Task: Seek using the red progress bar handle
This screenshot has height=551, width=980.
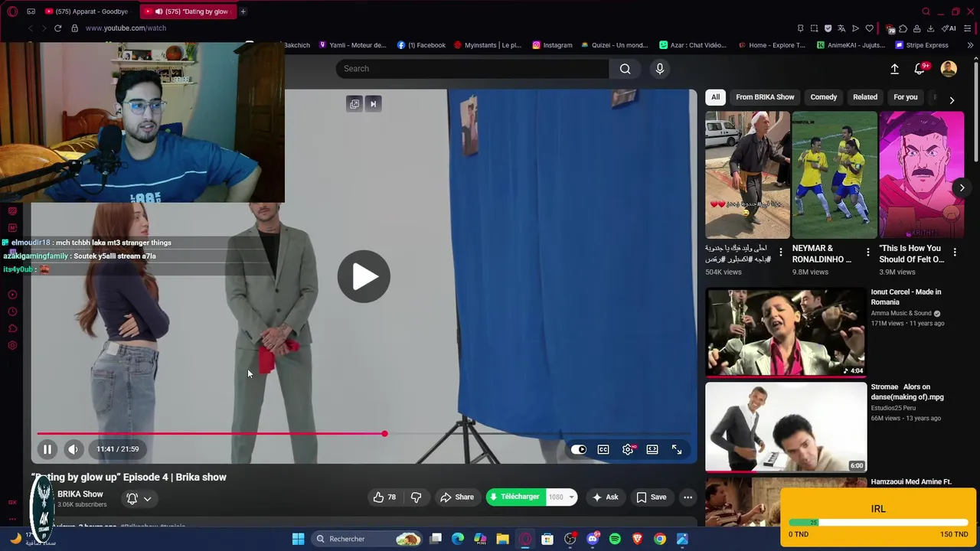Action: tap(384, 434)
